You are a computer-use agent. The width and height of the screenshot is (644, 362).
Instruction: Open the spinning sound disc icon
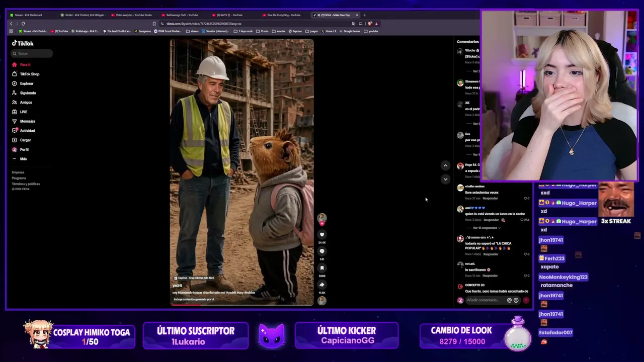tap(322, 301)
